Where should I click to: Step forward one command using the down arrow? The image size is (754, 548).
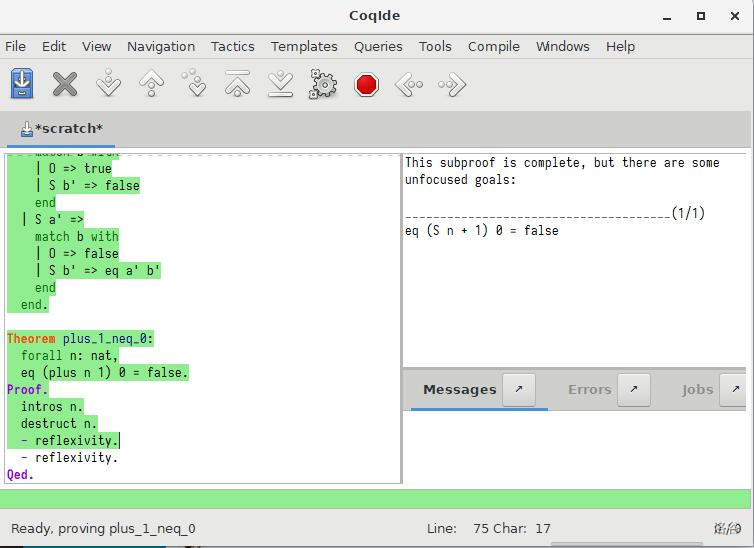(108, 85)
